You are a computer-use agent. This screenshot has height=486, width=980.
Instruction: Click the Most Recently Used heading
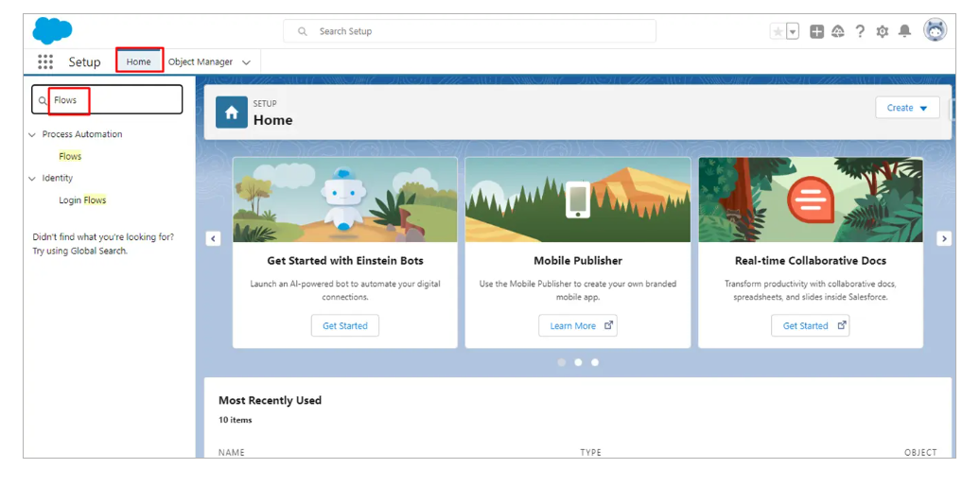tap(270, 400)
